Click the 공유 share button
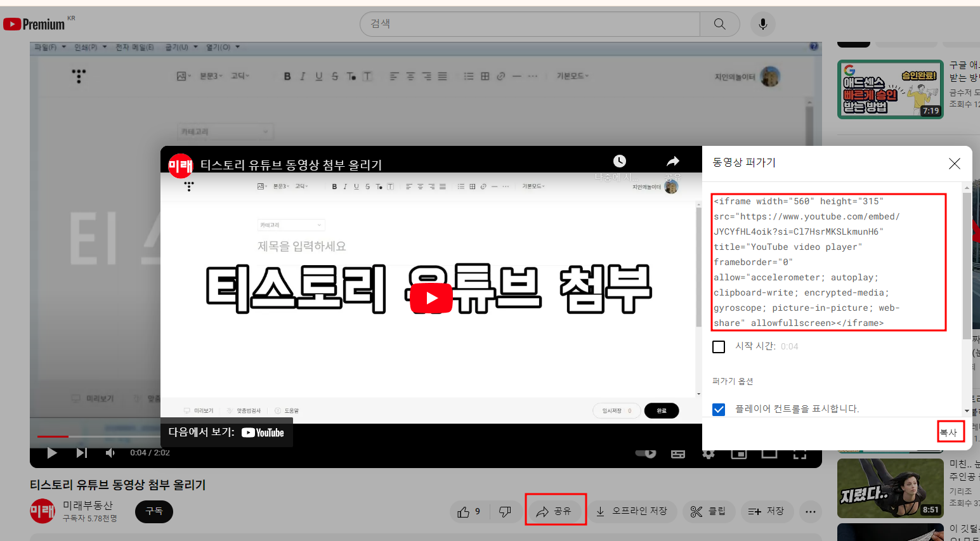The image size is (980, 541). [554, 511]
